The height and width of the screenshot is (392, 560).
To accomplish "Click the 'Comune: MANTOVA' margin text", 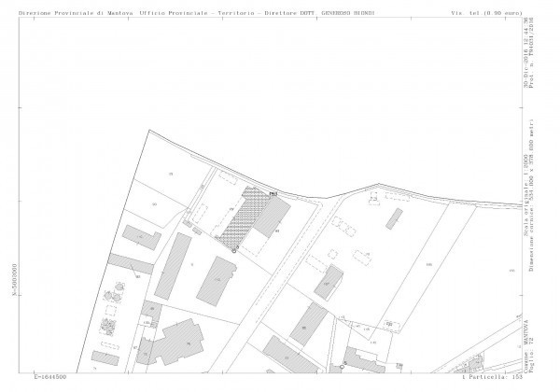I will (525, 346).
